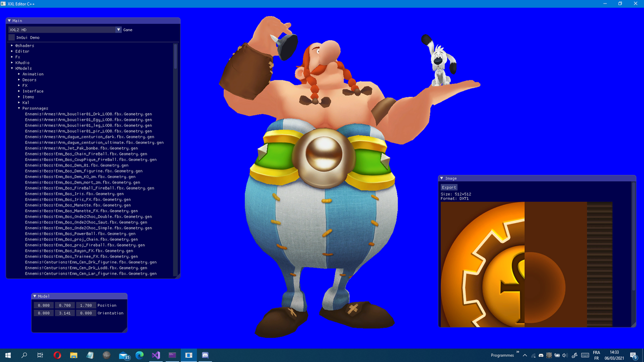This screenshot has height=362, width=644.
Task: Click the XXL Editor taskbar button
Action: click(x=189, y=355)
